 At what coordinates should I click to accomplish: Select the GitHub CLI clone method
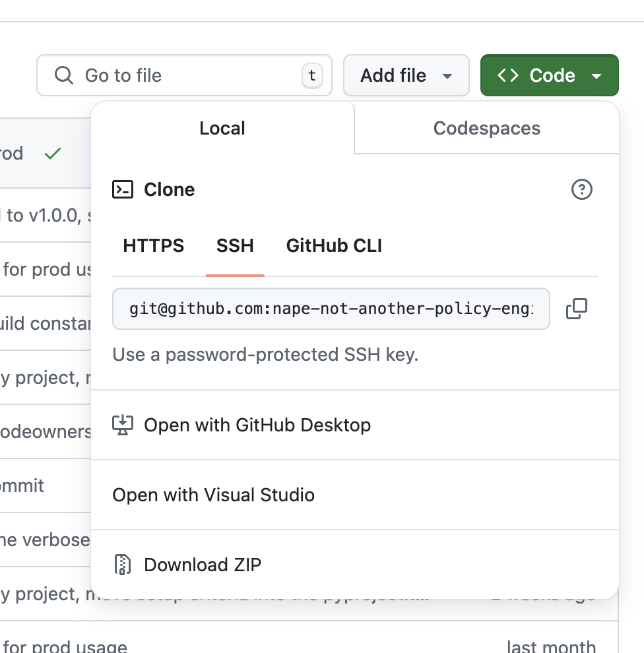(334, 245)
